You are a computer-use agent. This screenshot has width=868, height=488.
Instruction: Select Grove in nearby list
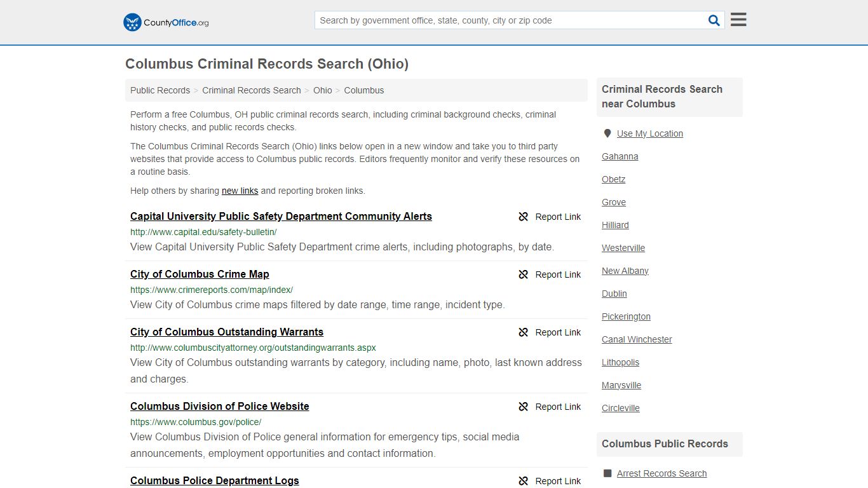click(x=614, y=202)
